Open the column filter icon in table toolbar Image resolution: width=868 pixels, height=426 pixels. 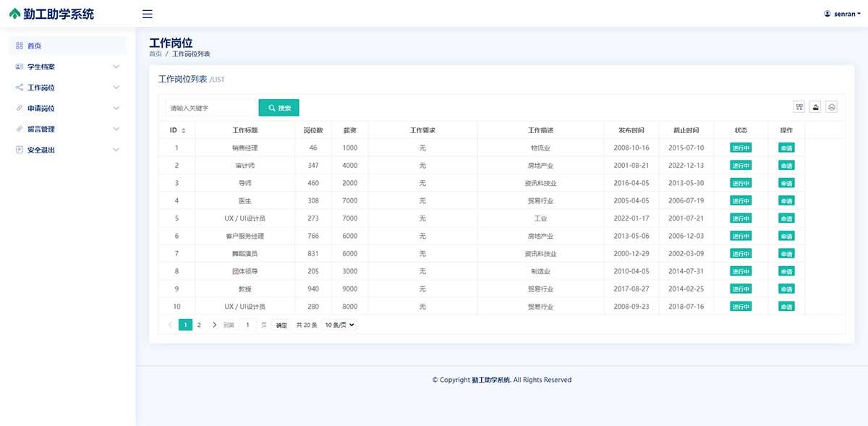click(x=799, y=107)
